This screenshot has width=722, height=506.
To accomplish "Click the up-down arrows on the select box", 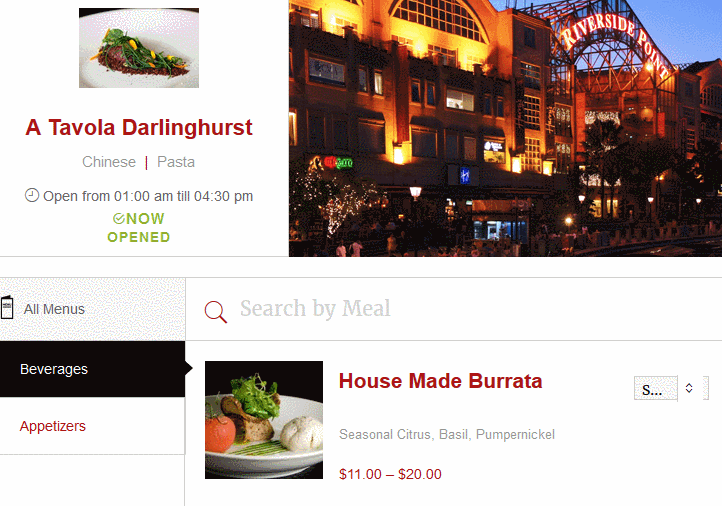I will (689, 388).
